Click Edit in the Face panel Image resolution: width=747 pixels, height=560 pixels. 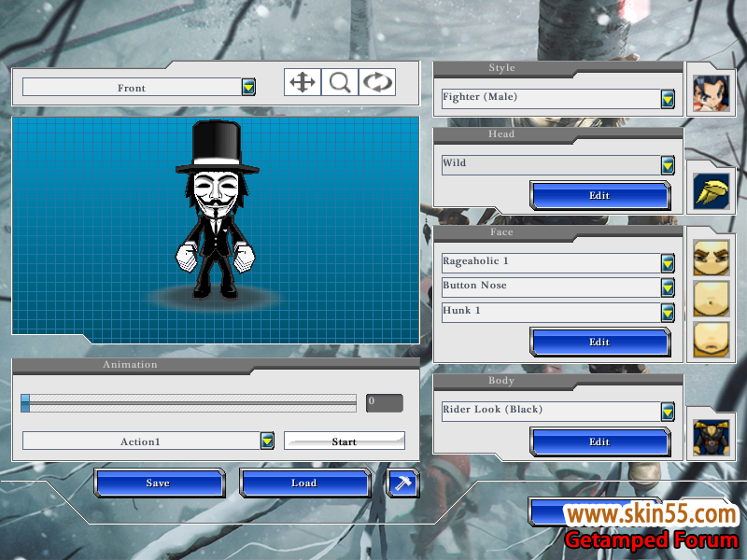[x=599, y=342]
